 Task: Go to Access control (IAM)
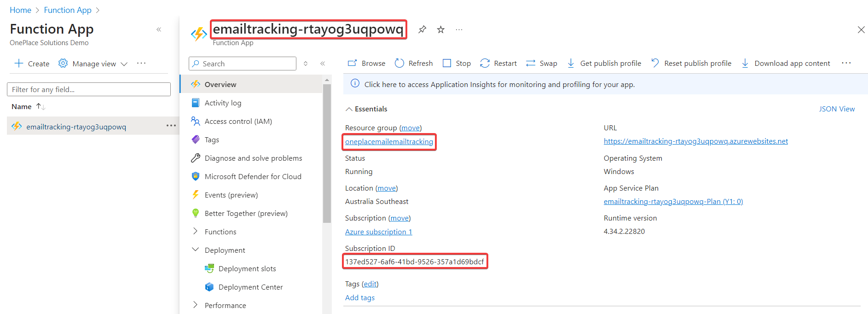click(238, 122)
